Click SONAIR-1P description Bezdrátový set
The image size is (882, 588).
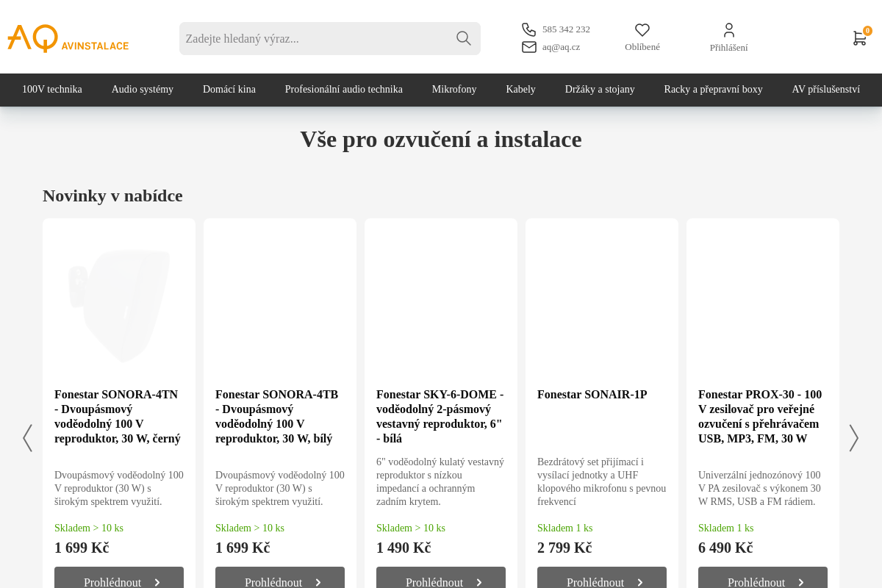pos(602,481)
